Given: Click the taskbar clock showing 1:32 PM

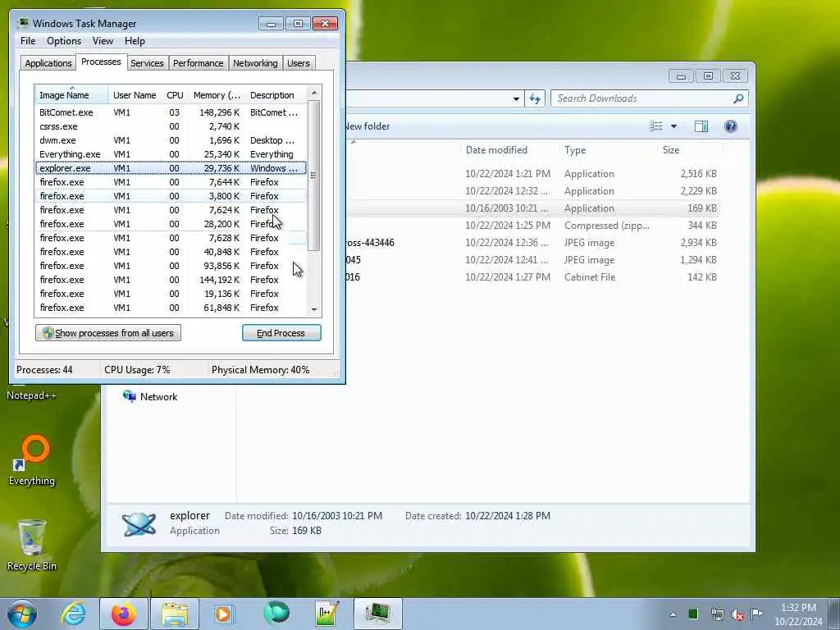Looking at the screenshot, I should [x=798, y=614].
